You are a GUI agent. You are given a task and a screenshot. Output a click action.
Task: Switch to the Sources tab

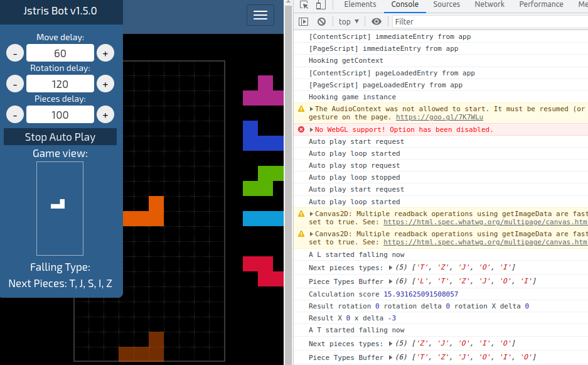pyautogui.click(x=446, y=4)
